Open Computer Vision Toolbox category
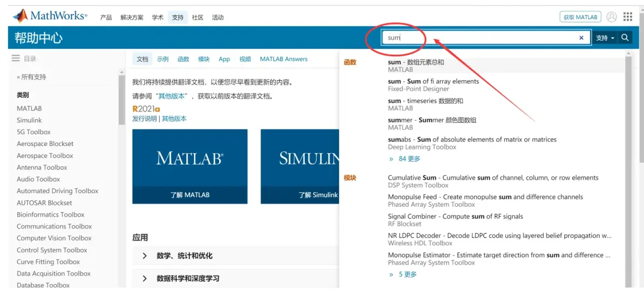Image resolution: width=644 pixels, height=296 pixels. click(x=54, y=238)
